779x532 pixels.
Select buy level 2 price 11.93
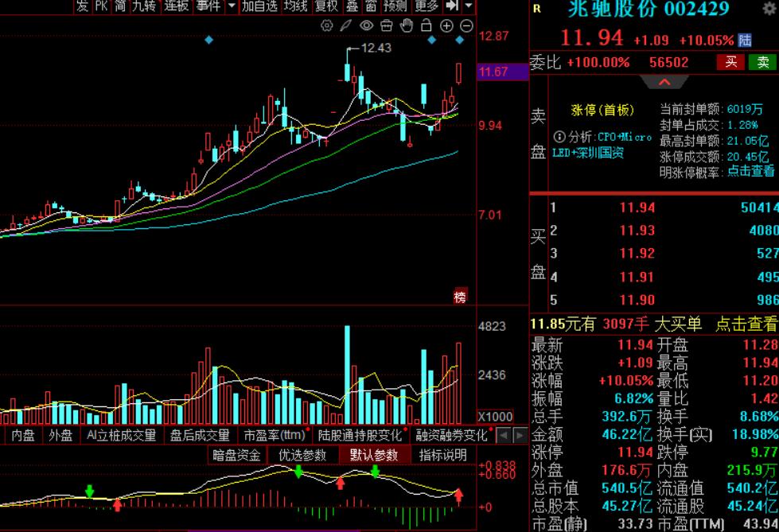coord(637,231)
